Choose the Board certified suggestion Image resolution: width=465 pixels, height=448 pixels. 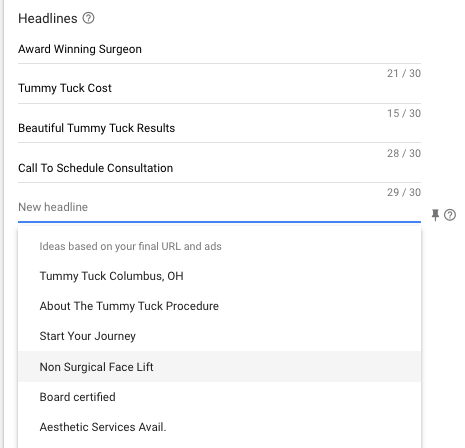click(219, 397)
